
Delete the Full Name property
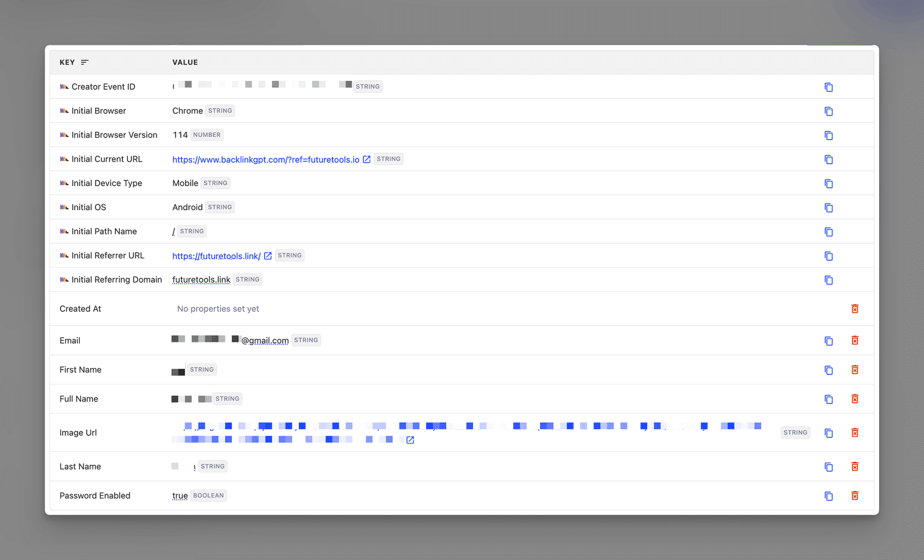coord(855,399)
